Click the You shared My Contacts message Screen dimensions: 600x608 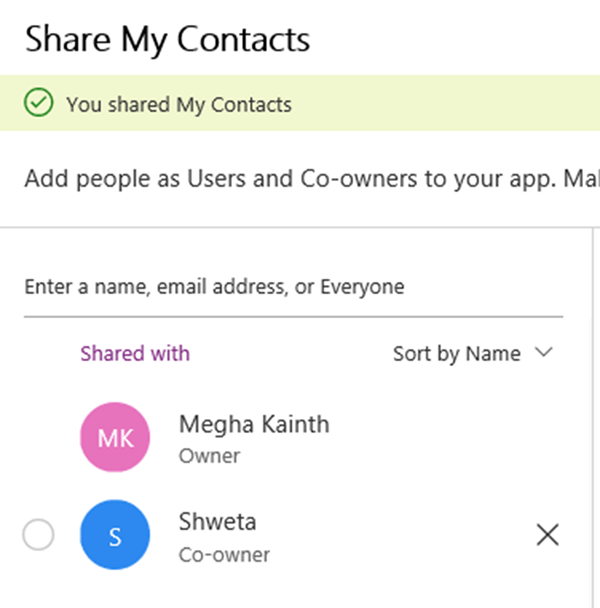point(179,104)
